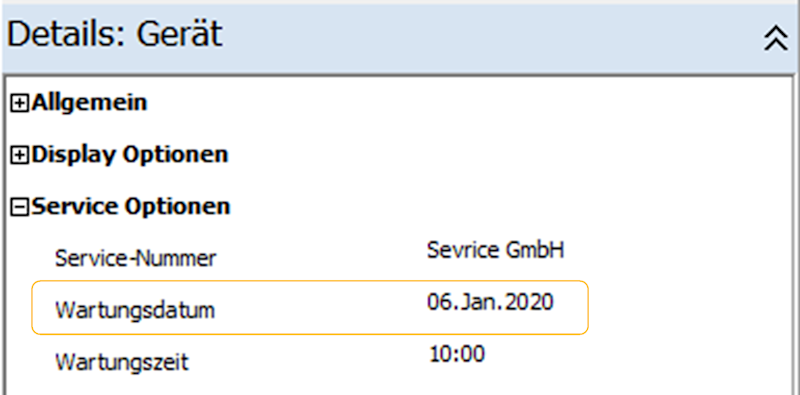Image resolution: width=800 pixels, height=395 pixels.
Task: Select the Allgemein group heading
Action: 89,103
